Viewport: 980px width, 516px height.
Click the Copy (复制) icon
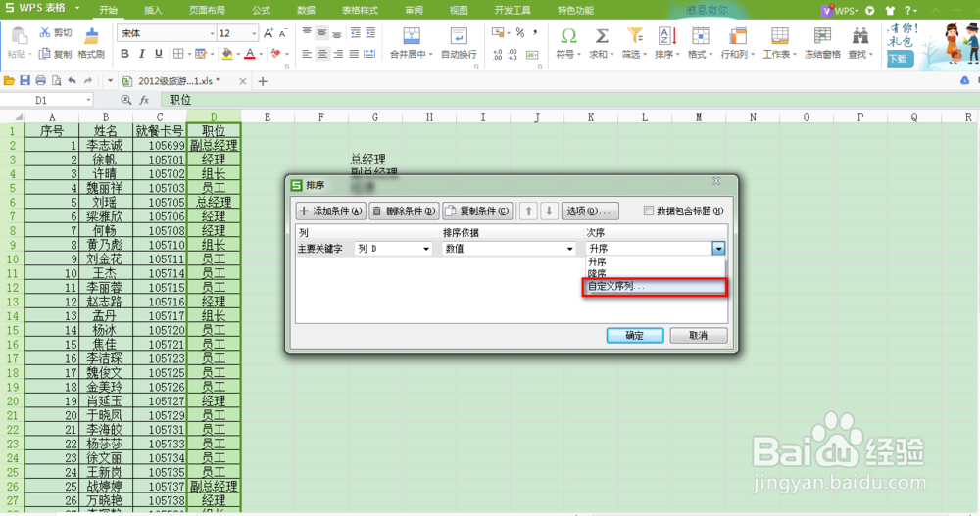(44, 54)
